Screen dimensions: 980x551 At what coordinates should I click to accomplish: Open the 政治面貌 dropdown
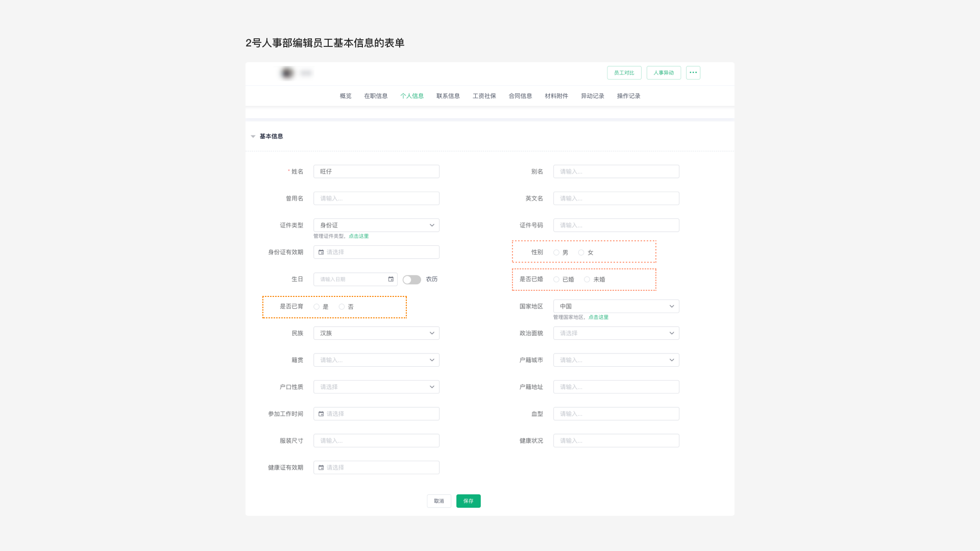tap(616, 333)
